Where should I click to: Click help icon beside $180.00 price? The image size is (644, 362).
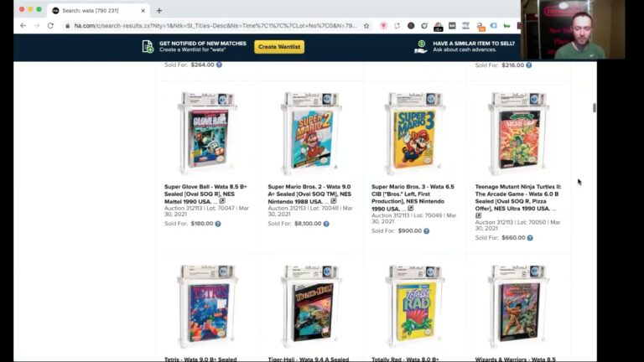(218, 224)
